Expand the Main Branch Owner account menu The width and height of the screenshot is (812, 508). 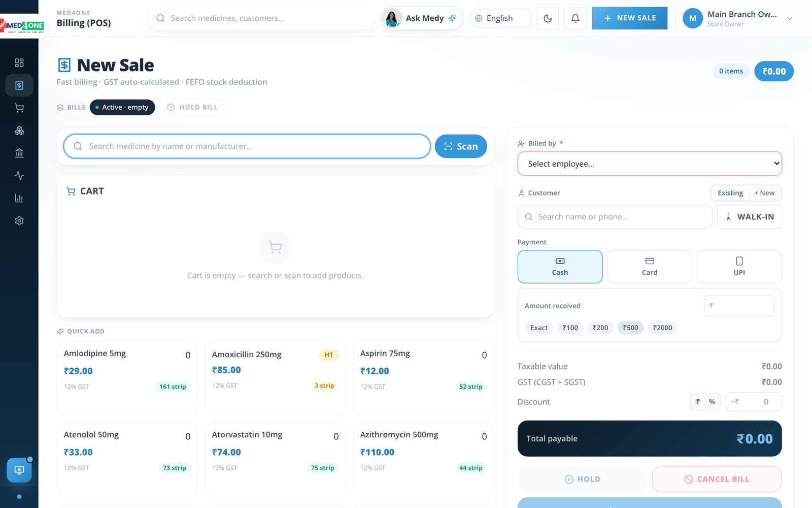point(738,18)
